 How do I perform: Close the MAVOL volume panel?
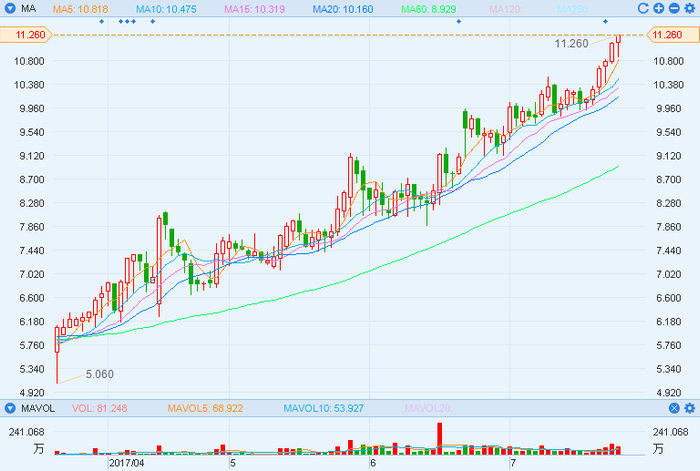point(674,408)
